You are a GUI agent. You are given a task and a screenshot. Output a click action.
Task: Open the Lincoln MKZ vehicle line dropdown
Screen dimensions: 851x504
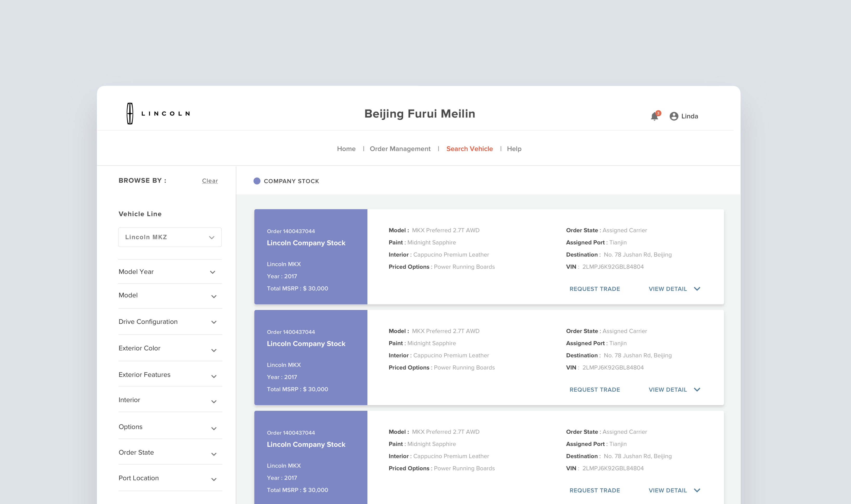[x=170, y=237]
